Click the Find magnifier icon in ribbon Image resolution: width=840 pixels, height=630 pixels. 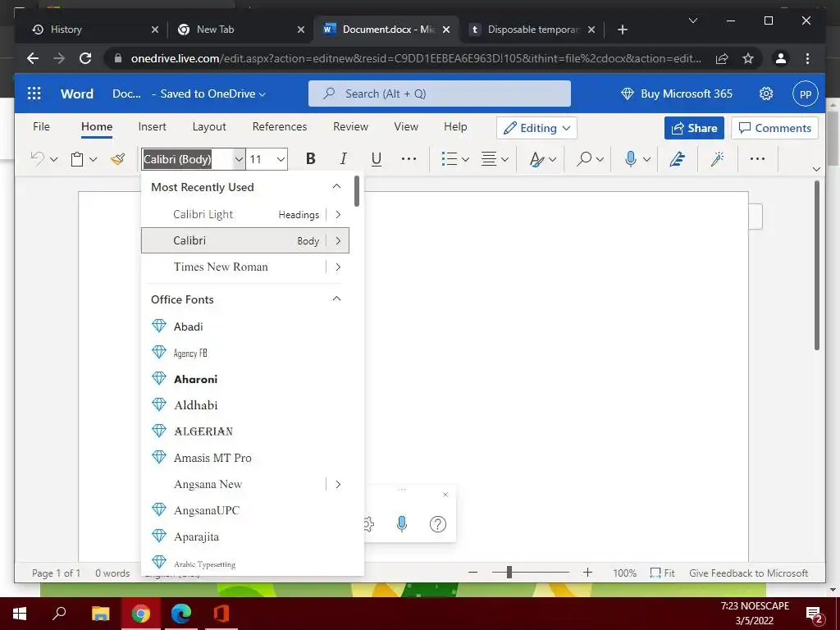pyautogui.click(x=584, y=159)
